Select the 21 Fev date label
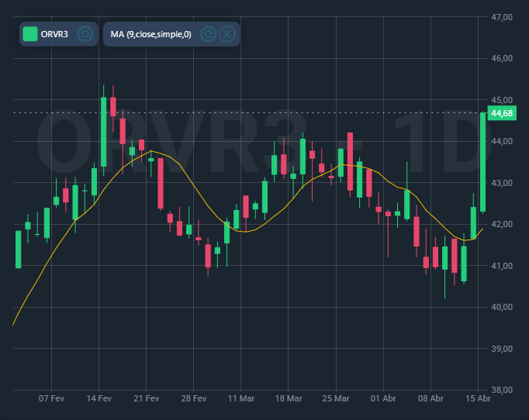This screenshot has width=529, height=420. (x=146, y=398)
